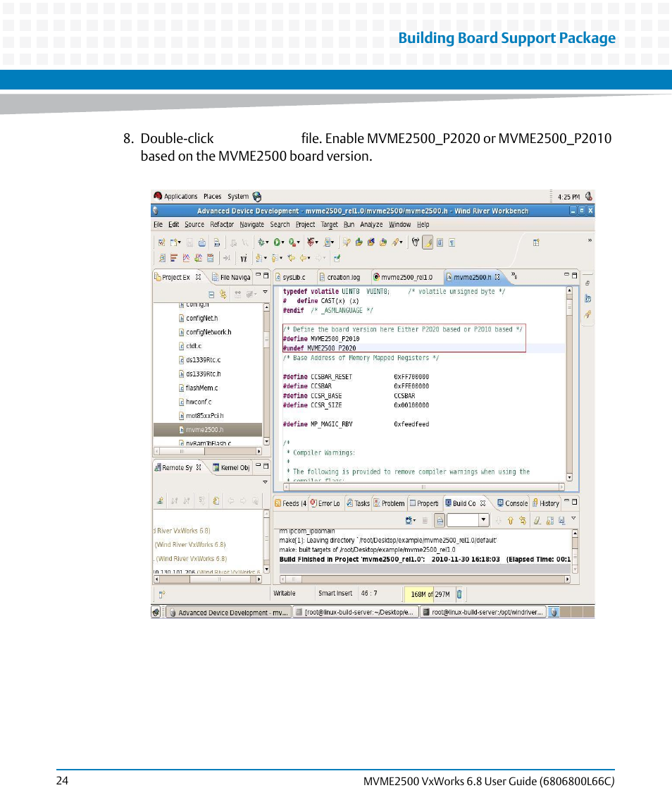Open the Build Console combo box dropdown
Screen dimensions: 672x807
pos(483,520)
